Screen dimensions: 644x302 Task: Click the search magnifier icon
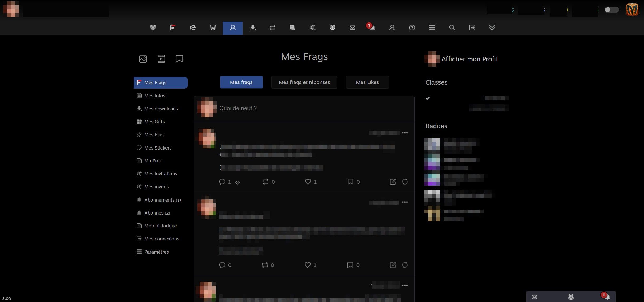[452, 28]
